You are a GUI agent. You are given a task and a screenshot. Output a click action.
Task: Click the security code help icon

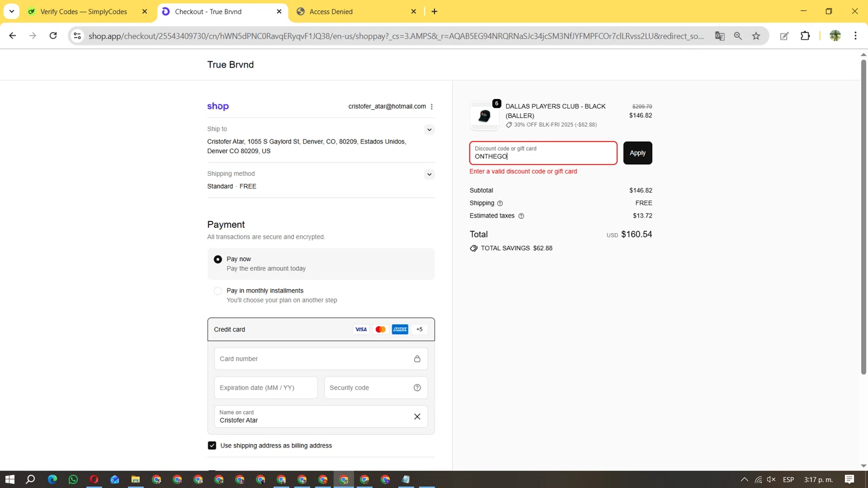pos(417,387)
